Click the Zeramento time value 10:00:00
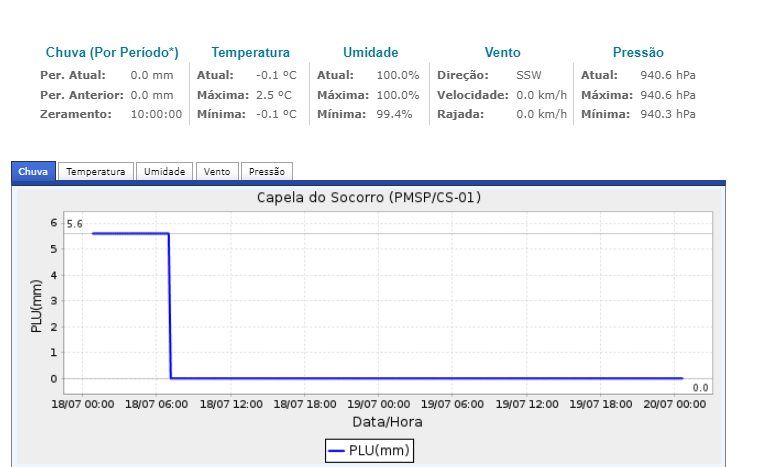Viewport: 782px width, 467px height. pos(156,114)
